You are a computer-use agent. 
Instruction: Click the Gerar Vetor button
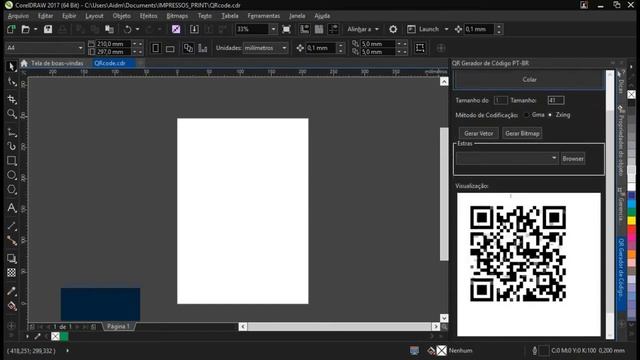pyautogui.click(x=478, y=133)
